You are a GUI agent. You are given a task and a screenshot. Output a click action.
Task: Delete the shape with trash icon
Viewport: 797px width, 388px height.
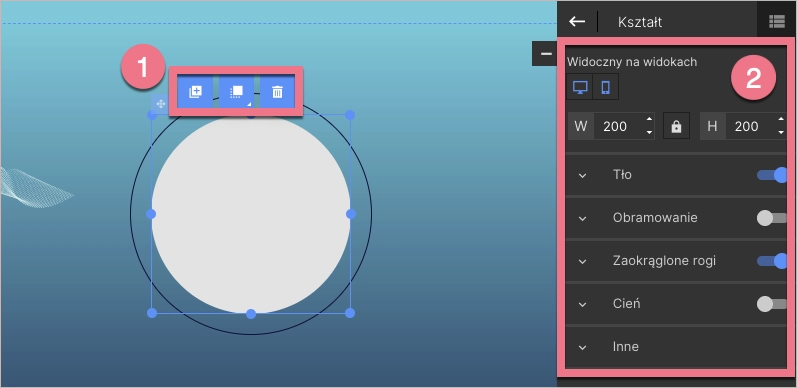278,92
